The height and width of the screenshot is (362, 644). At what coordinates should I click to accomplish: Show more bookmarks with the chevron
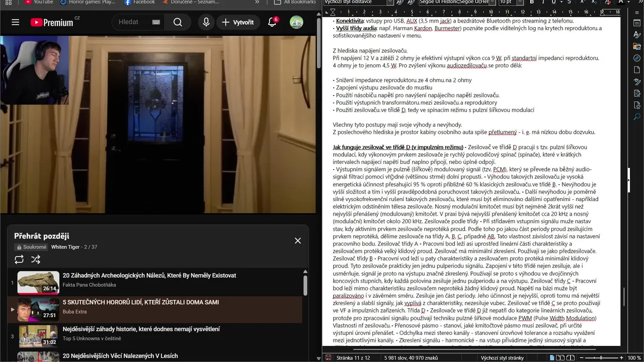257,2
